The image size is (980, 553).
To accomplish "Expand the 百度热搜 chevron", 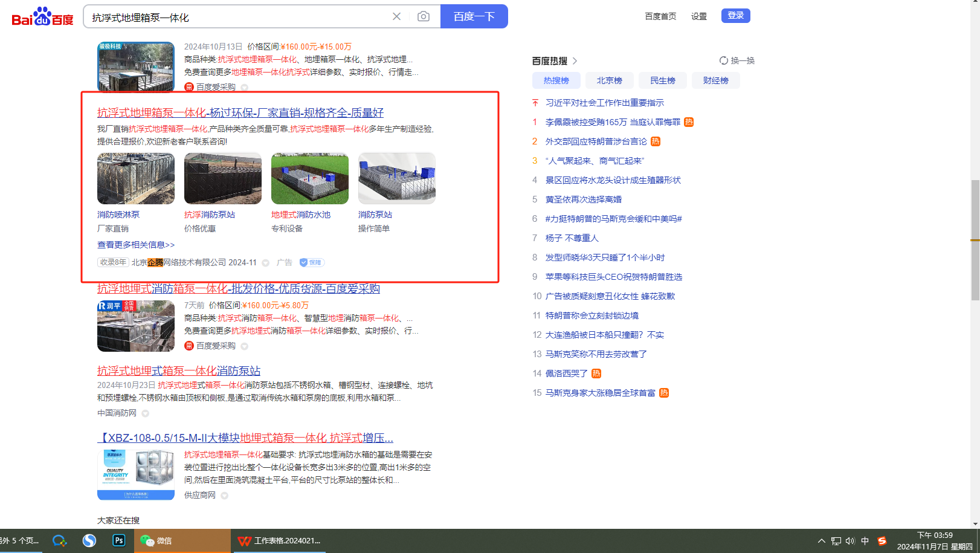I will pyautogui.click(x=575, y=61).
